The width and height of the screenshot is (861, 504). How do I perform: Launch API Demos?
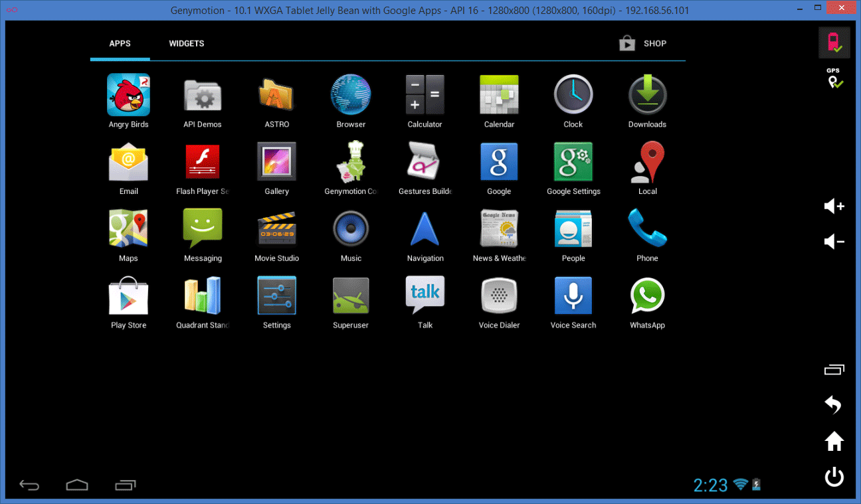pos(203,95)
